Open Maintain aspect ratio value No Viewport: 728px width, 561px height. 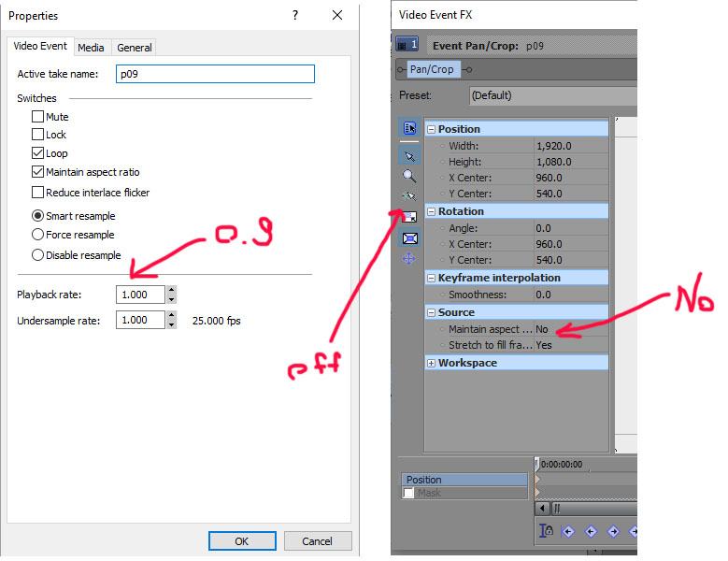tap(571, 329)
